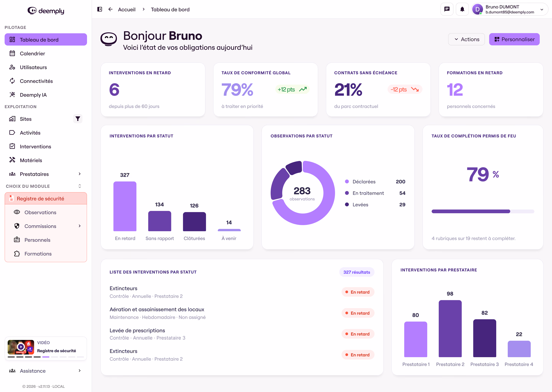Click the Accueil breadcrumb link

click(127, 9)
